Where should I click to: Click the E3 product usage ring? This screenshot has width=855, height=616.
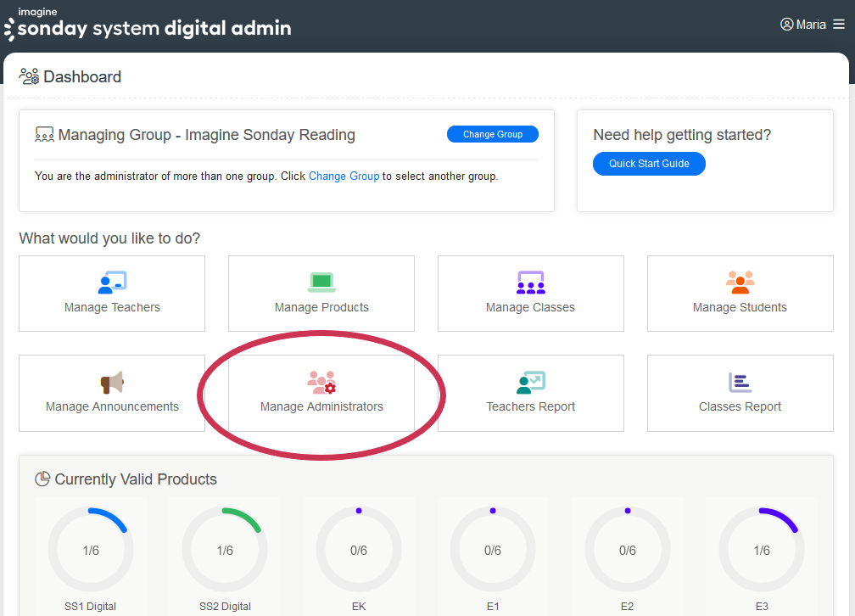762,550
